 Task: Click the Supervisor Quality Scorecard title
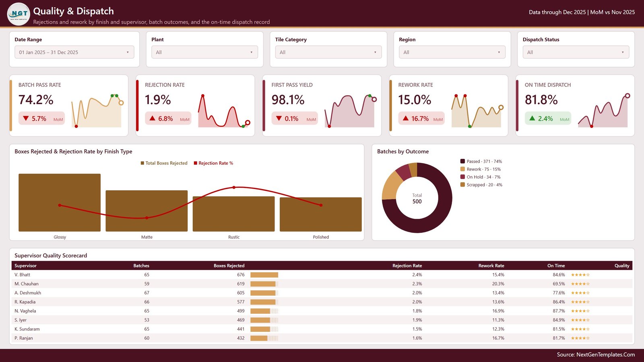tap(51, 255)
